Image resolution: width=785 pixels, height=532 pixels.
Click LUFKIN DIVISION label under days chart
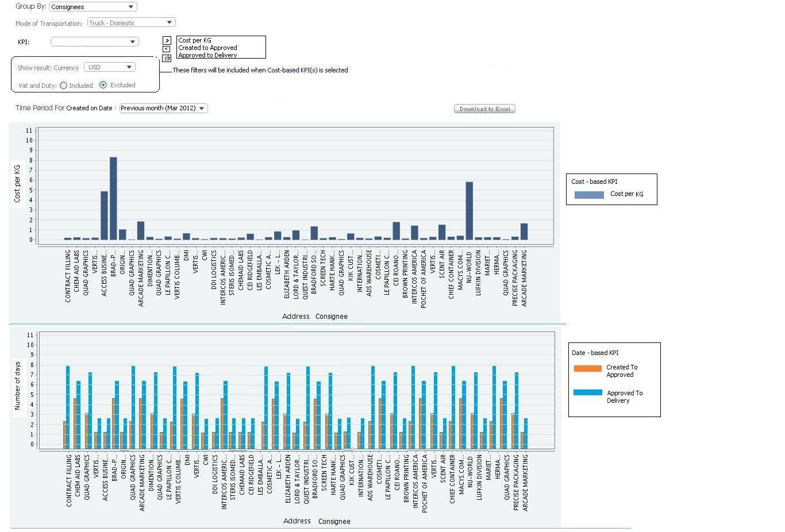click(x=479, y=477)
